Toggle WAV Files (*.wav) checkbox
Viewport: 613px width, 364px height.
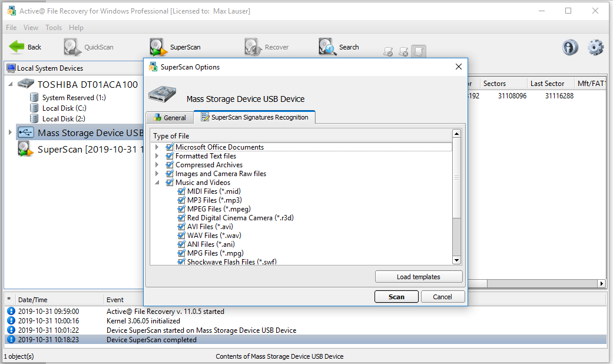(x=181, y=236)
